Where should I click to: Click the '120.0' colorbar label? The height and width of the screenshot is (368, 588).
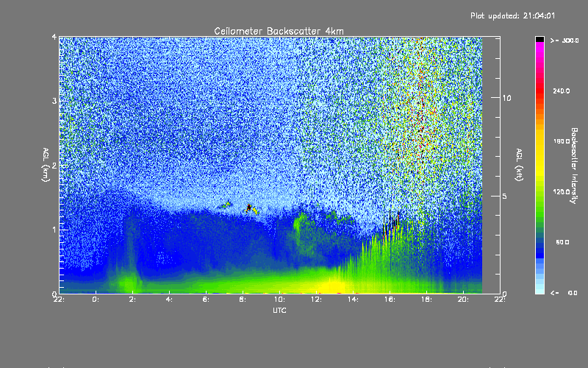(x=562, y=192)
